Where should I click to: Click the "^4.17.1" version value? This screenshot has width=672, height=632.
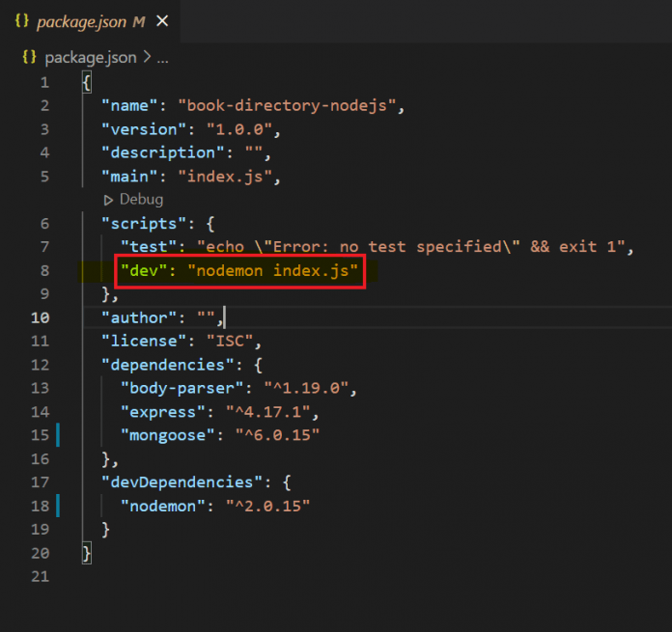point(268,412)
